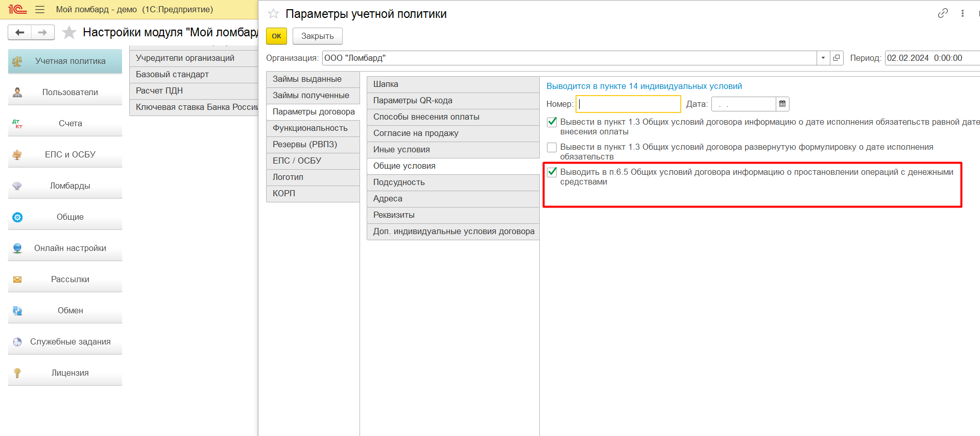Focus the Номер input field
Screen dimensions: 980x436
click(628, 104)
